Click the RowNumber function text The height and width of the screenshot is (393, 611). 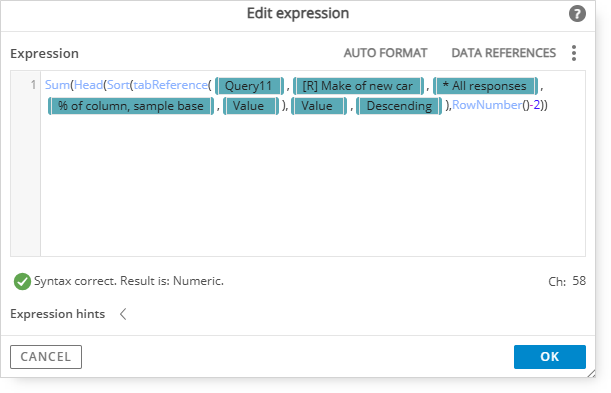click(487, 105)
